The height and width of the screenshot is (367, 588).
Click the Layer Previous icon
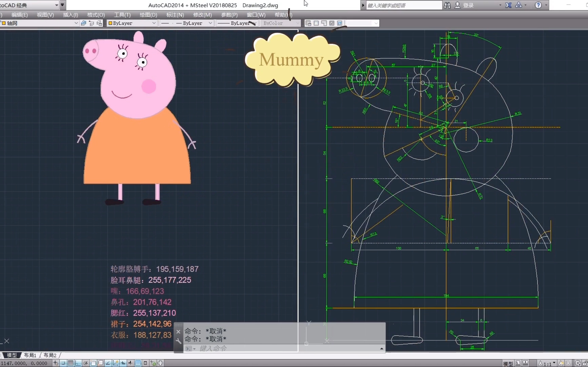91,23
